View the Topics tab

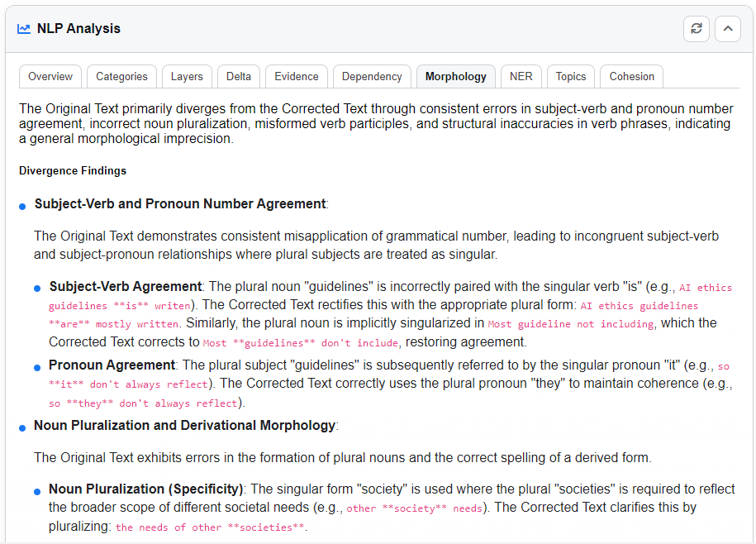point(570,77)
